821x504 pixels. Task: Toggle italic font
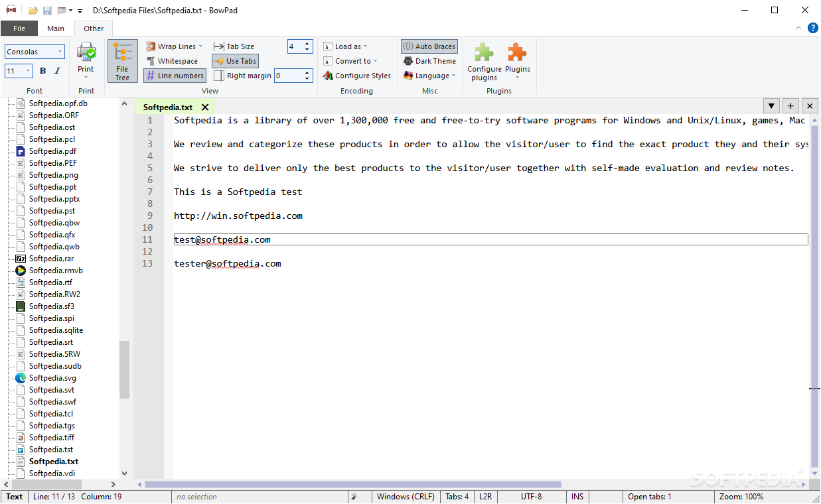(x=57, y=71)
